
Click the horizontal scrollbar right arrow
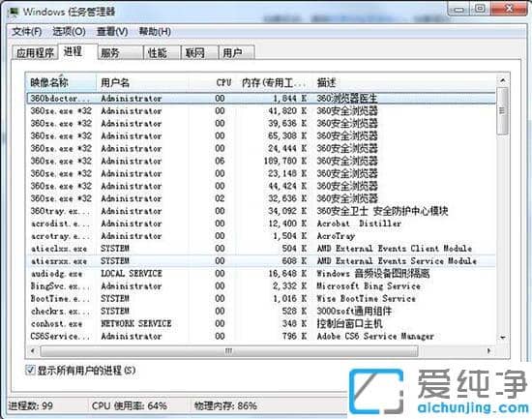point(488,350)
